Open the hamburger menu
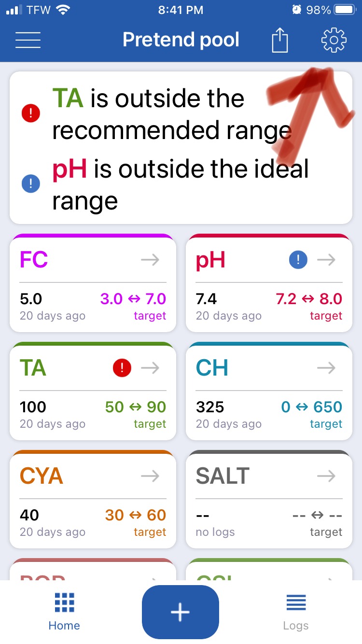This screenshot has width=362, height=644. tap(28, 40)
